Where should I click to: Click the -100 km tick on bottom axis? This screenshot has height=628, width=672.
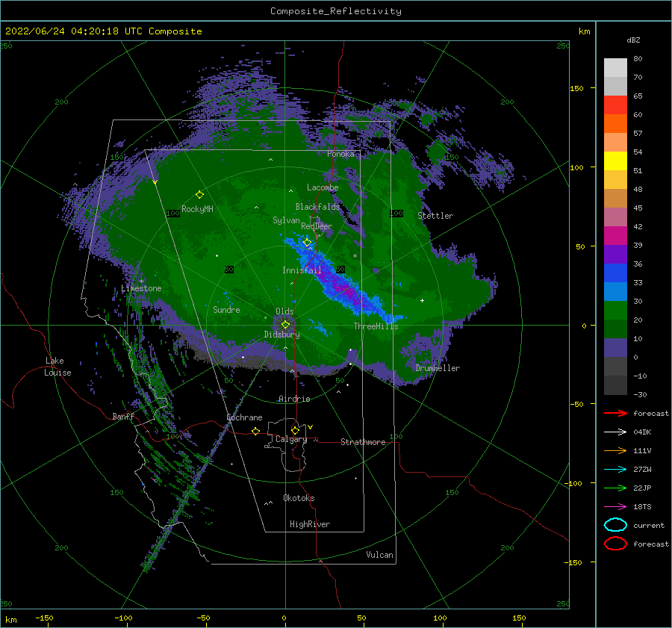point(123,618)
